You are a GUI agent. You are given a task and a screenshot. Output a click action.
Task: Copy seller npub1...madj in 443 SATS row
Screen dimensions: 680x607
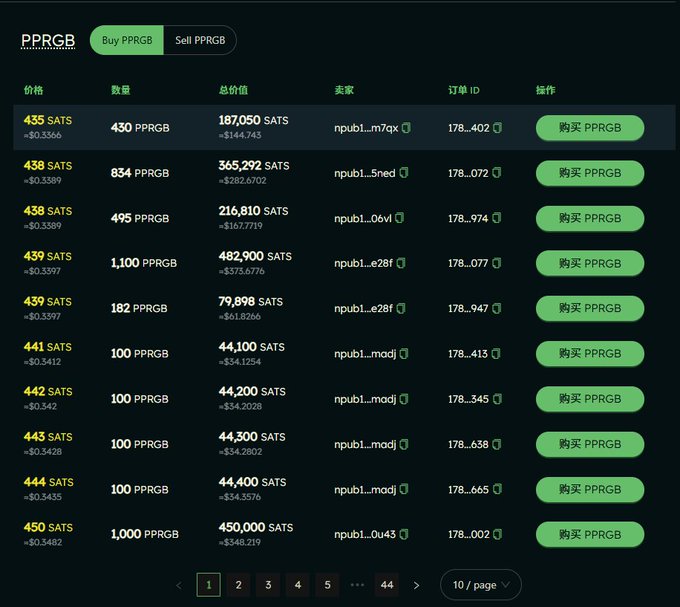404,444
